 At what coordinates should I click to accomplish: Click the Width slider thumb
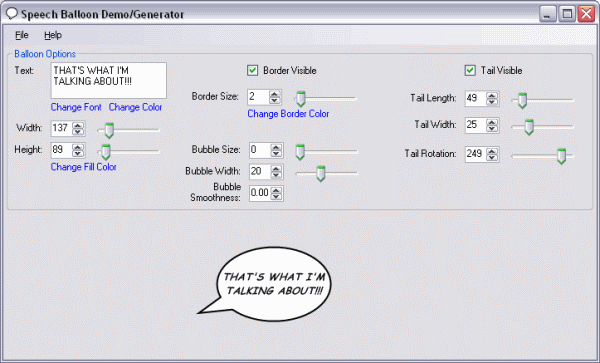109,130
